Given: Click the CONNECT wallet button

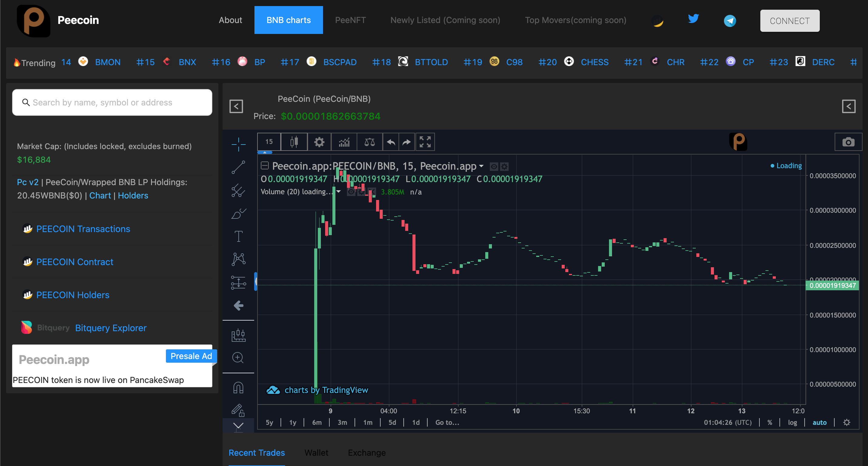Looking at the screenshot, I should point(789,21).
